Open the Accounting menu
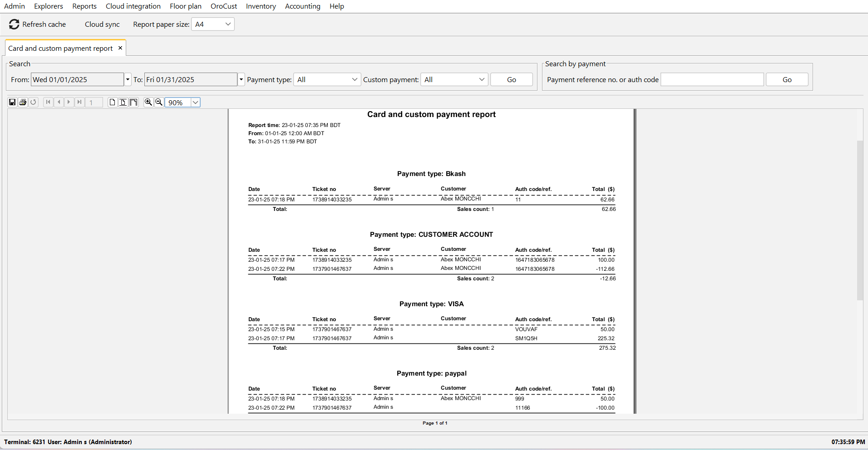The width and height of the screenshot is (868, 450). [x=303, y=6]
